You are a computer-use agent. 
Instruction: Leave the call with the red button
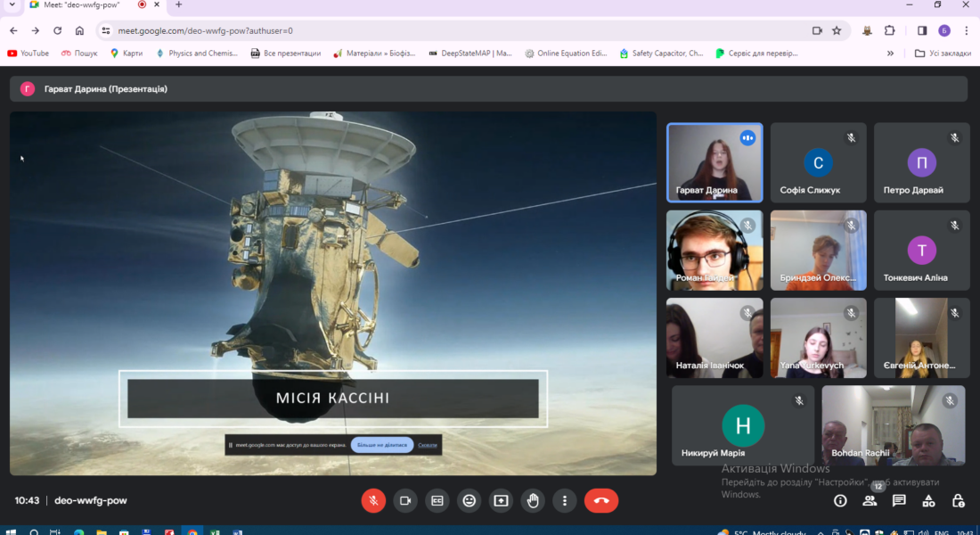point(601,500)
